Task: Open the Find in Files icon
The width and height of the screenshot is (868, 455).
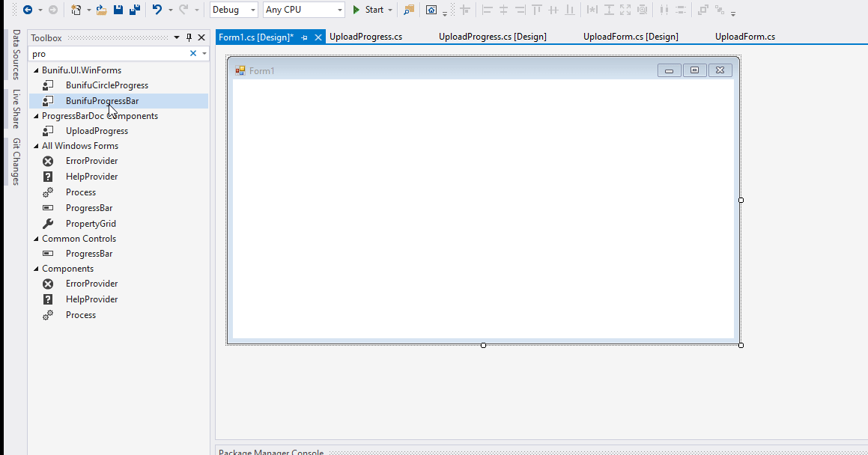Action: click(408, 10)
